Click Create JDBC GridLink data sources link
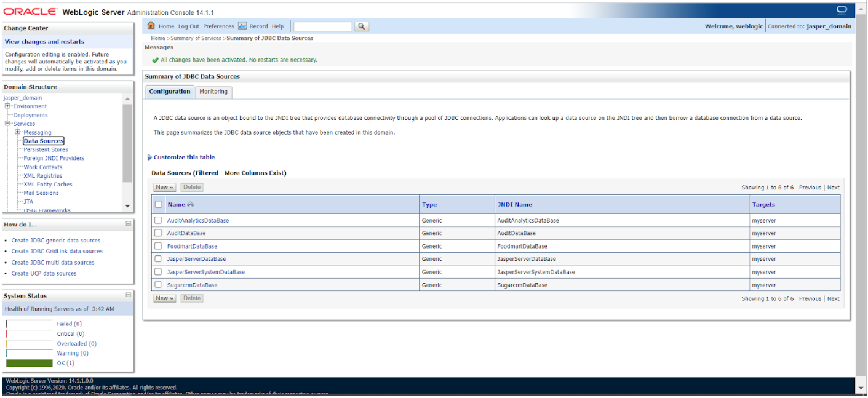Viewport: 868px width, 398px height. [x=57, y=251]
